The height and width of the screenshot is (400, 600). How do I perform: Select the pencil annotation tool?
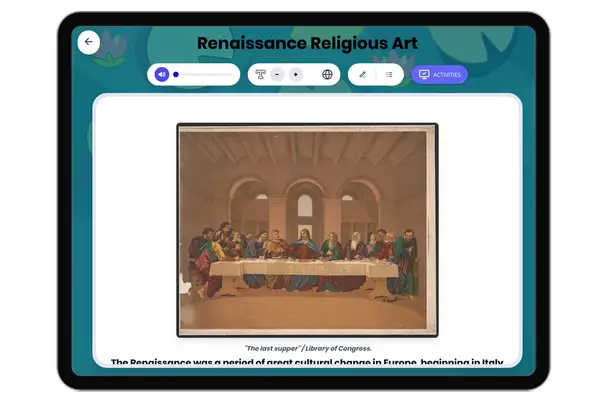362,74
